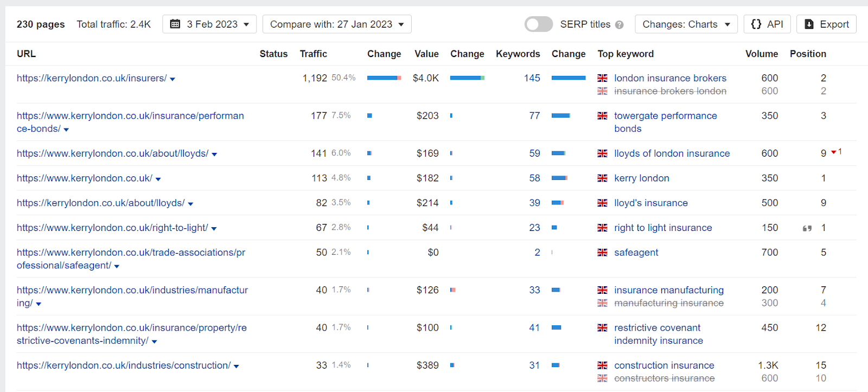Click keywords change bar for insurers row

point(569,78)
